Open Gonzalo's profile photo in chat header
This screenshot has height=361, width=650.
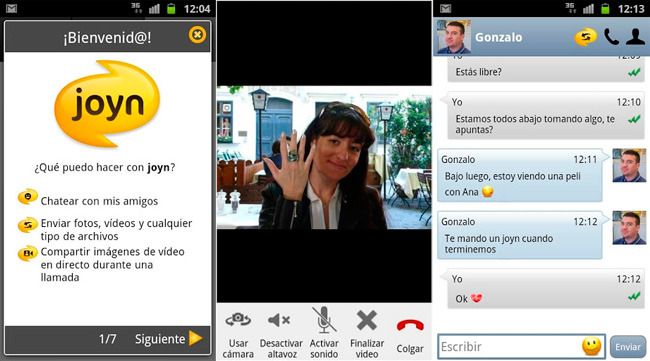(454, 37)
